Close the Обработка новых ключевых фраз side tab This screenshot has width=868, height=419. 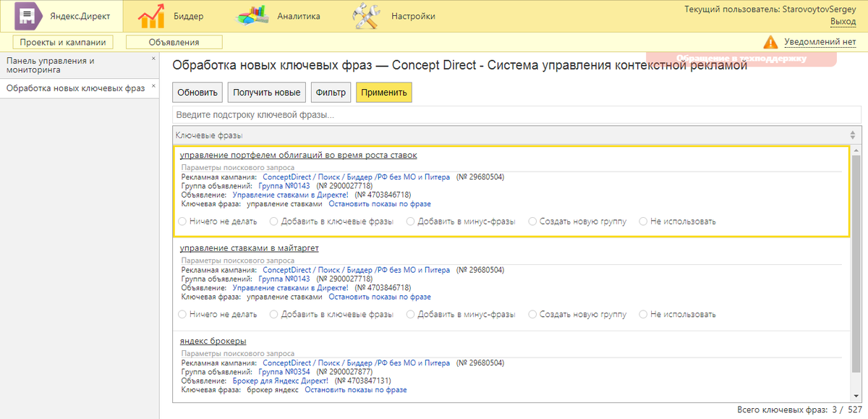coord(153,87)
